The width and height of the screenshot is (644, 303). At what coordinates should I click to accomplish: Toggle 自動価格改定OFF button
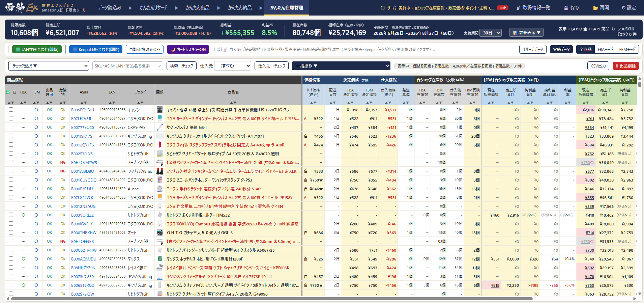pyautogui.click(x=145, y=49)
